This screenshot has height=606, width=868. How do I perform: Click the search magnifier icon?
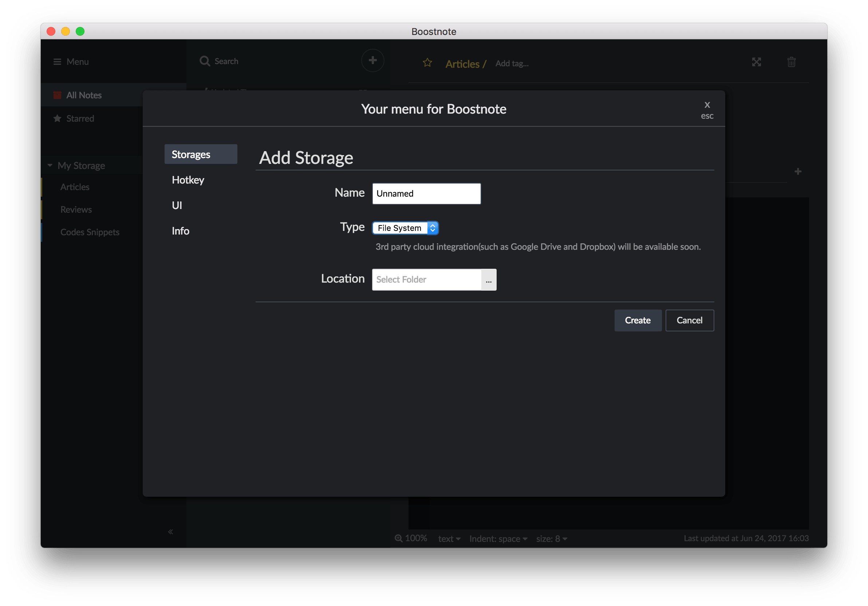(x=205, y=61)
